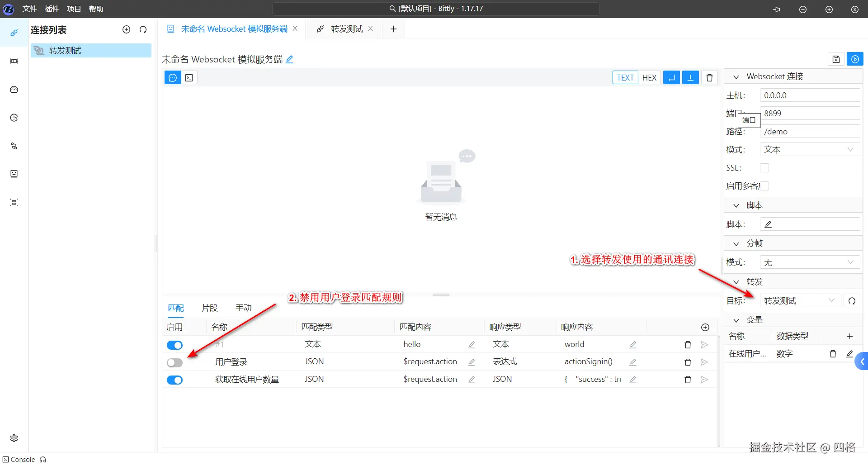Viewport: 868px width, 466px height.
Task: Open the 分帧 模式 dropdown showing 无
Action: point(810,262)
